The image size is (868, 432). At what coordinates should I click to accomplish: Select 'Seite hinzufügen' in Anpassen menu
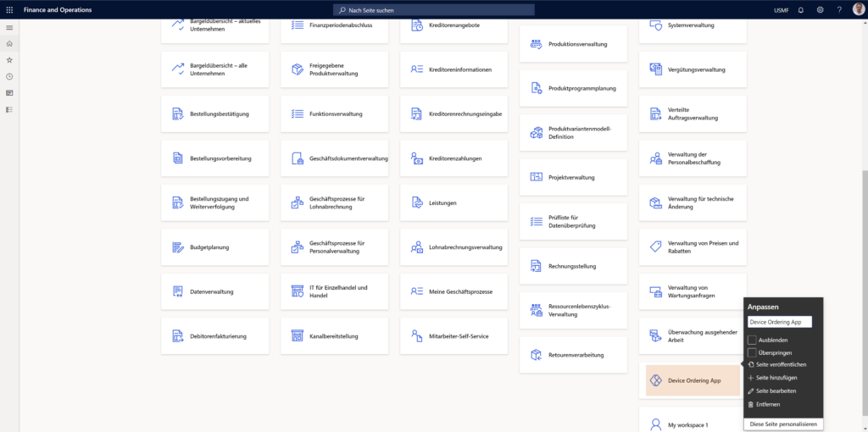coord(772,378)
